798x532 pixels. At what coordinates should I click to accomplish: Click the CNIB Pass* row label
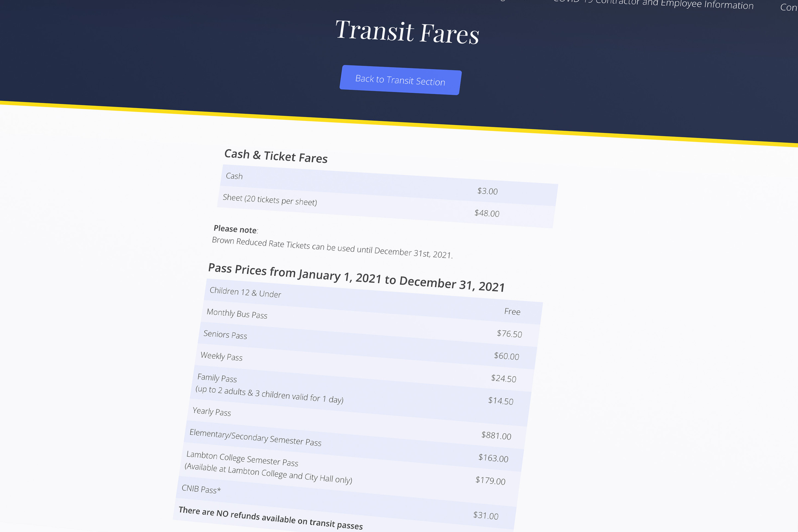201,489
